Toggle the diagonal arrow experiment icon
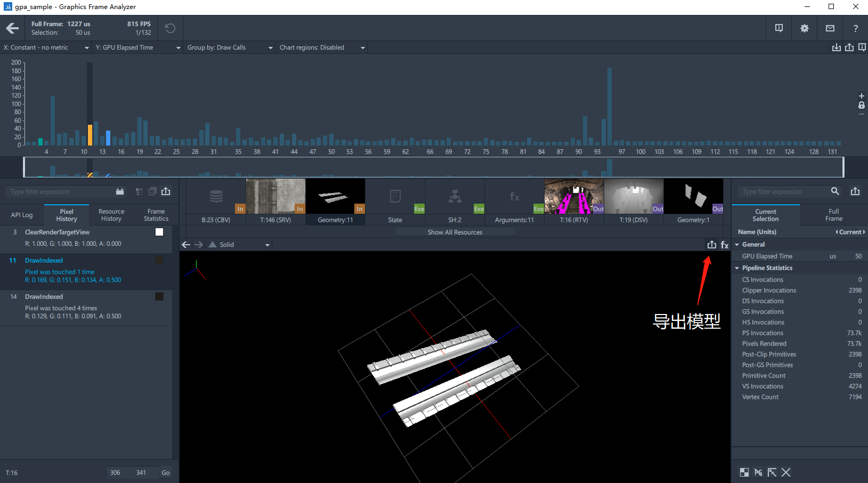Image resolution: width=868 pixels, height=483 pixels. (772, 472)
